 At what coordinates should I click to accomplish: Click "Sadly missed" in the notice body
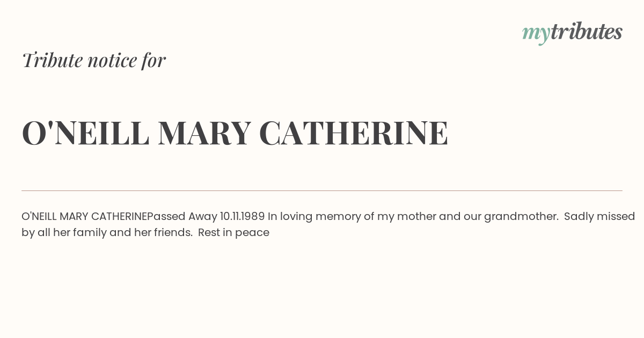point(599,216)
